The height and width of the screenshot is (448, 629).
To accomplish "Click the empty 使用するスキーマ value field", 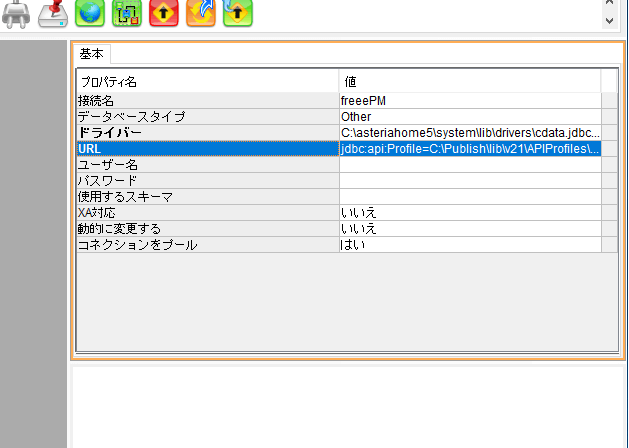I will point(470,197).
